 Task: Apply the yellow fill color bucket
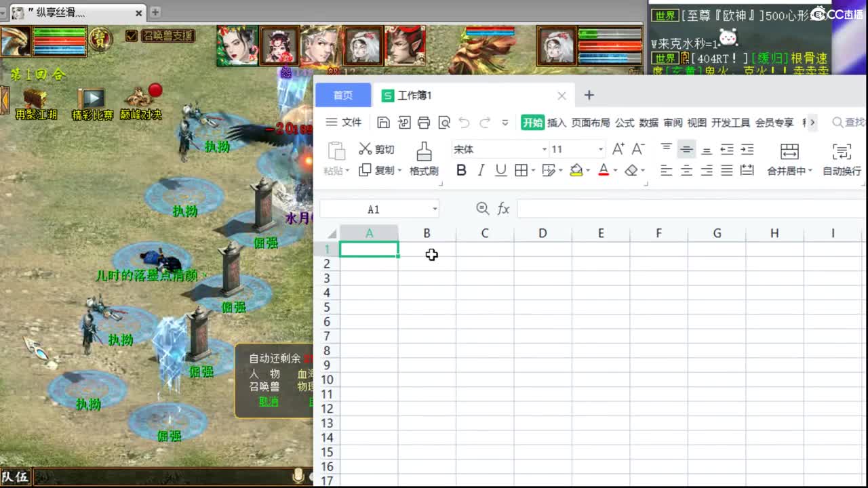point(576,171)
